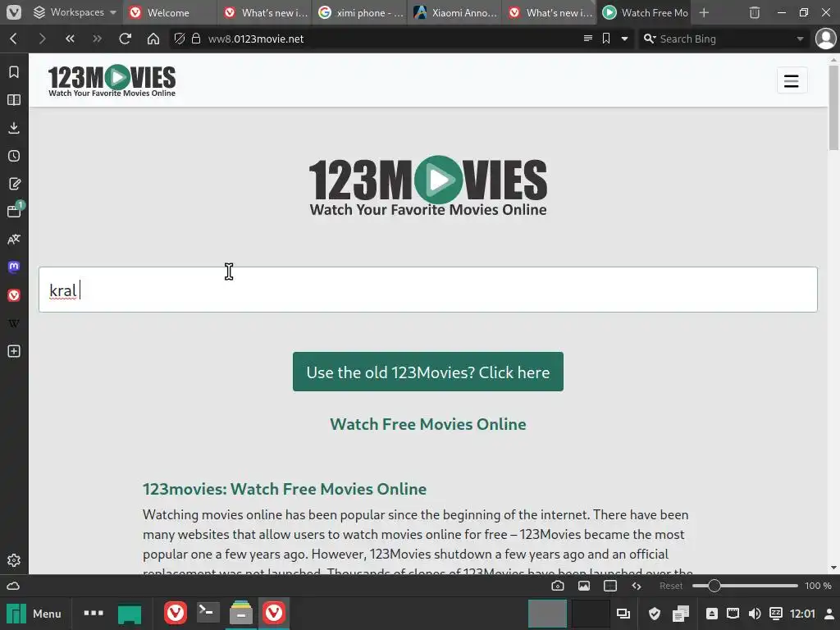Open the file manager taskbar icon
The width and height of the screenshot is (840, 630).
tap(241, 613)
